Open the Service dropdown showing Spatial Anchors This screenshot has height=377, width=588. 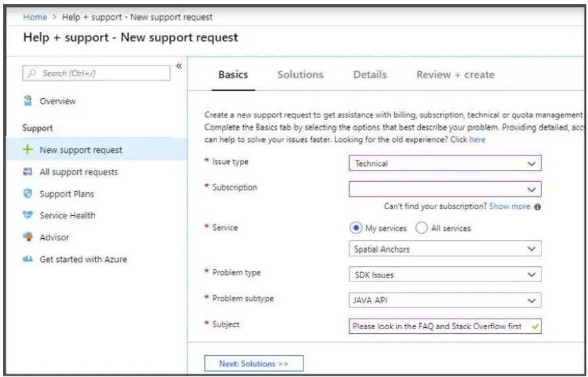click(445, 249)
